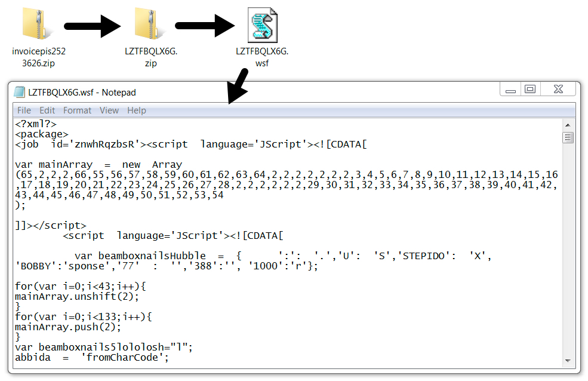Click the 'var mainArray = new Array' line
The height and width of the screenshot is (381, 588).
coord(98,165)
